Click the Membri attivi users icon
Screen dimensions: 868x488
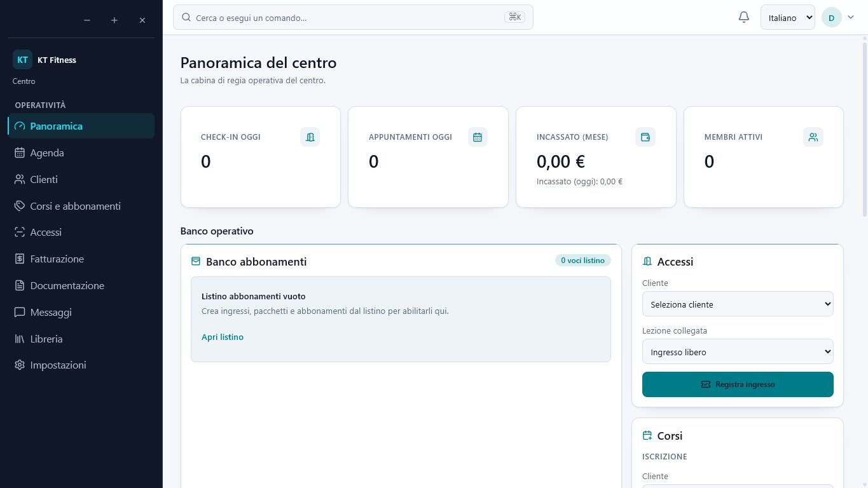click(813, 137)
